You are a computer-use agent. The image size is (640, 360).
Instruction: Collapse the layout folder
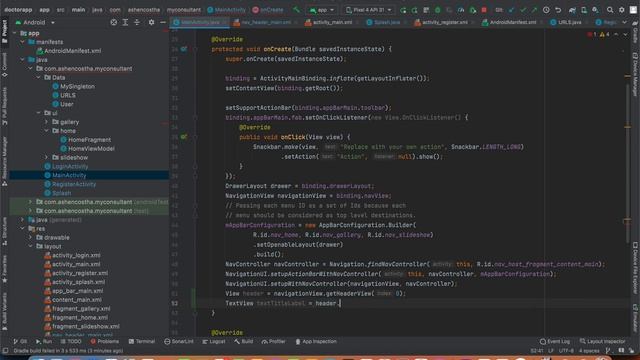(x=30, y=246)
